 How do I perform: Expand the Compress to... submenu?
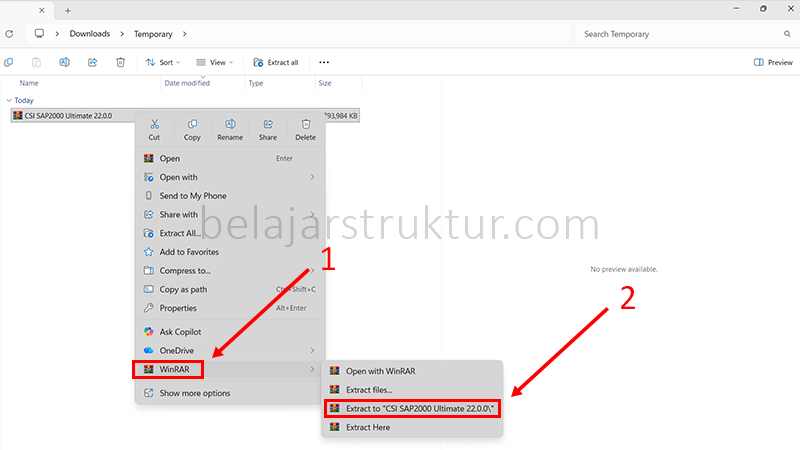tap(230, 270)
